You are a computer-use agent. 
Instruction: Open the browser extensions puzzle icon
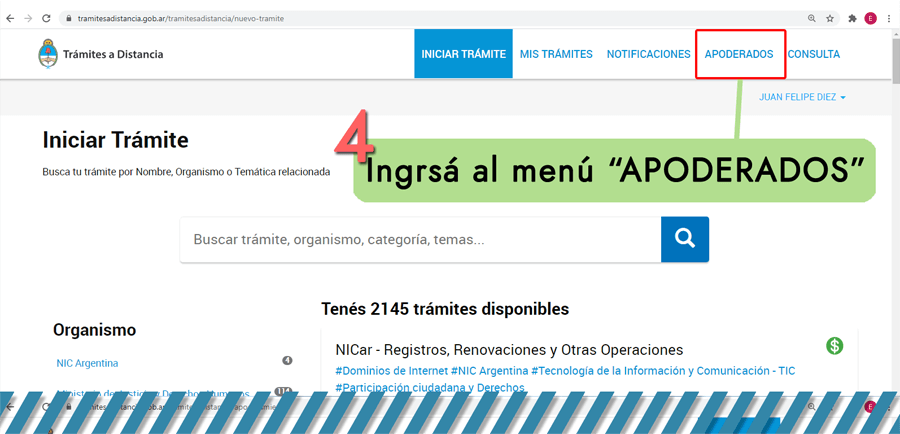tap(852, 18)
